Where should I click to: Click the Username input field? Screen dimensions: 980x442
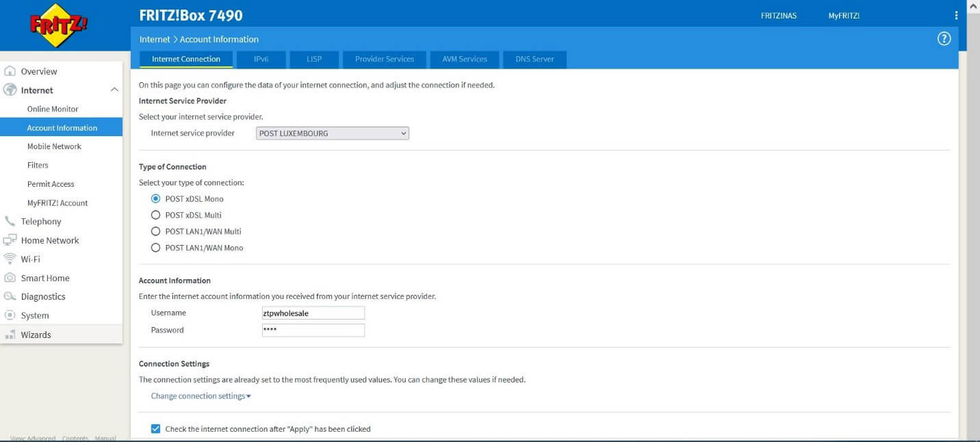[x=313, y=313]
